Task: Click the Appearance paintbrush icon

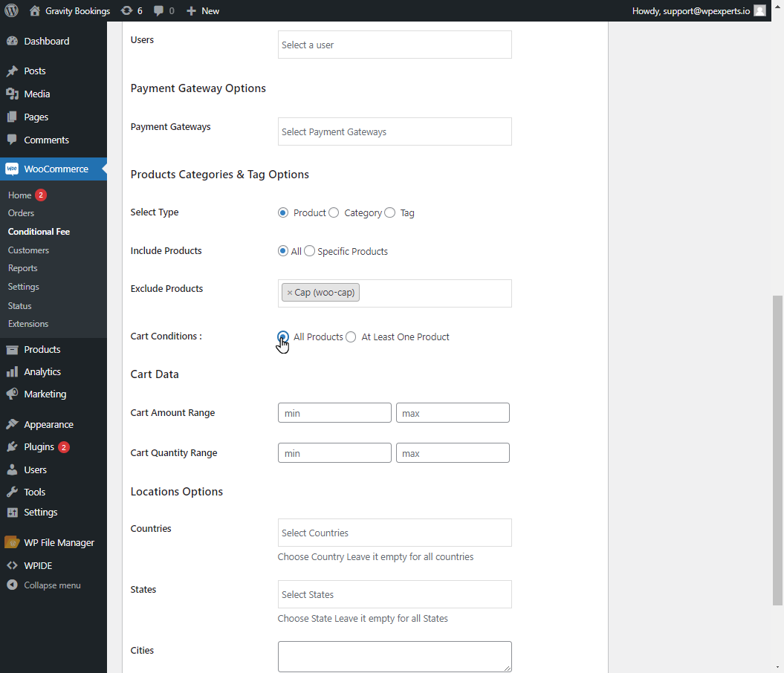Action: [13, 425]
